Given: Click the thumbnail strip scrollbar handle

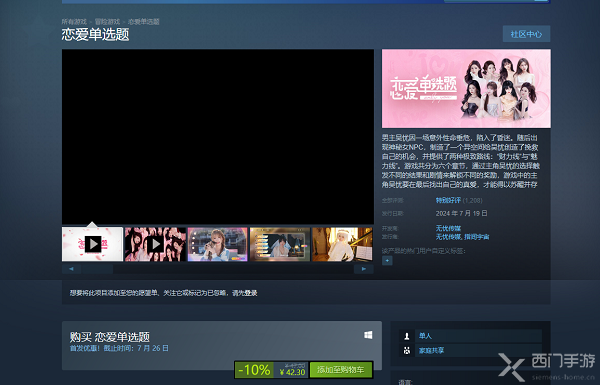Looking at the screenshot, I should tap(97, 269).
